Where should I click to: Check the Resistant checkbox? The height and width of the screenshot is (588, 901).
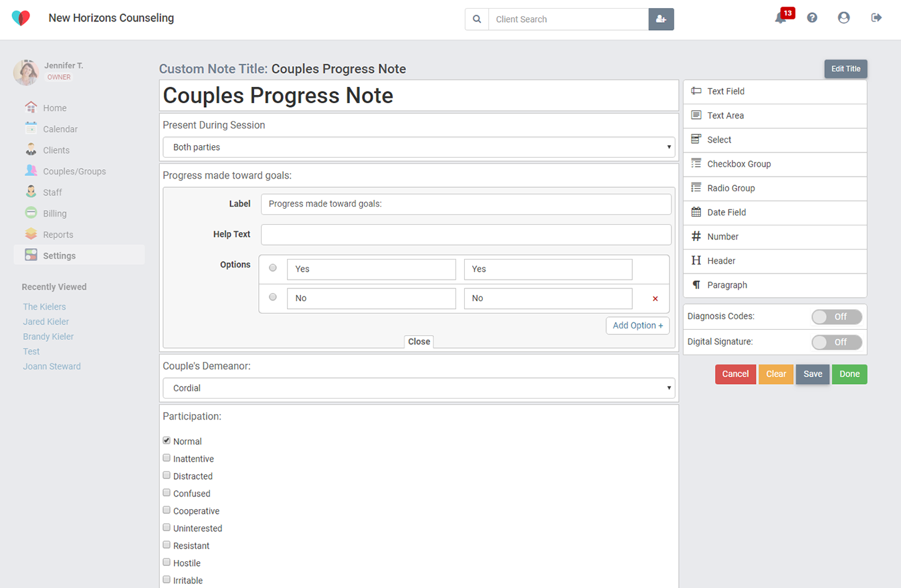pos(167,545)
